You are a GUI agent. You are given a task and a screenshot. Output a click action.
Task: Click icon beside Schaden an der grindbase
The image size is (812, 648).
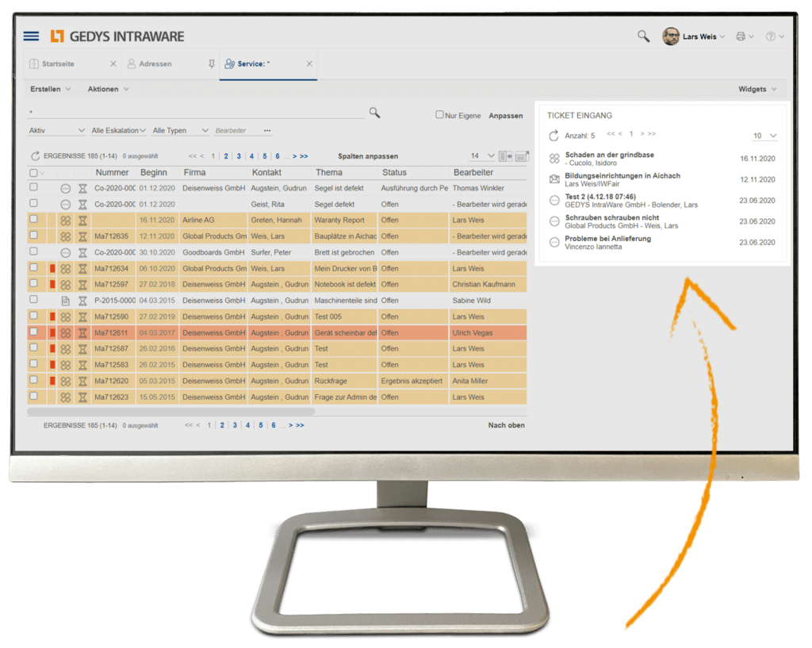pos(554,159)
